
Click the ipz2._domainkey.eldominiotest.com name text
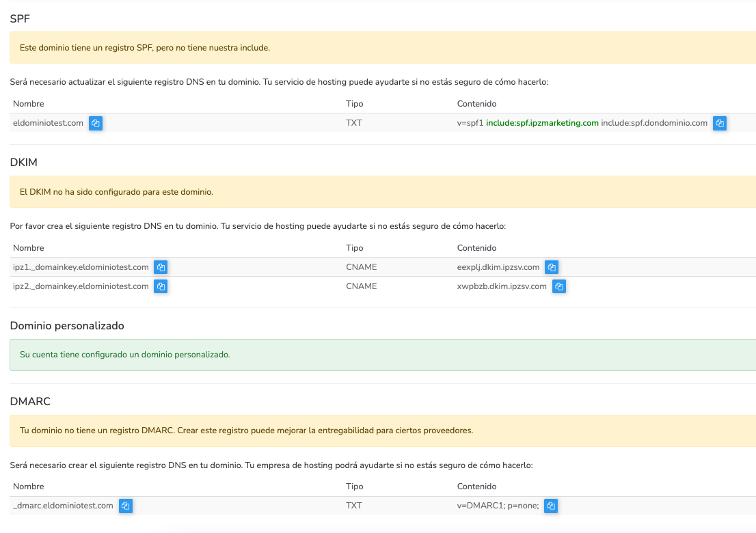(81, 286)
